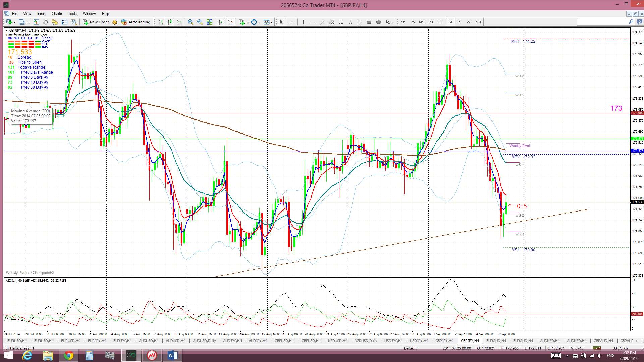Viewport: 644px width, 362px height.
Task: Switch timeframe to D1
Action: [459, 22]
